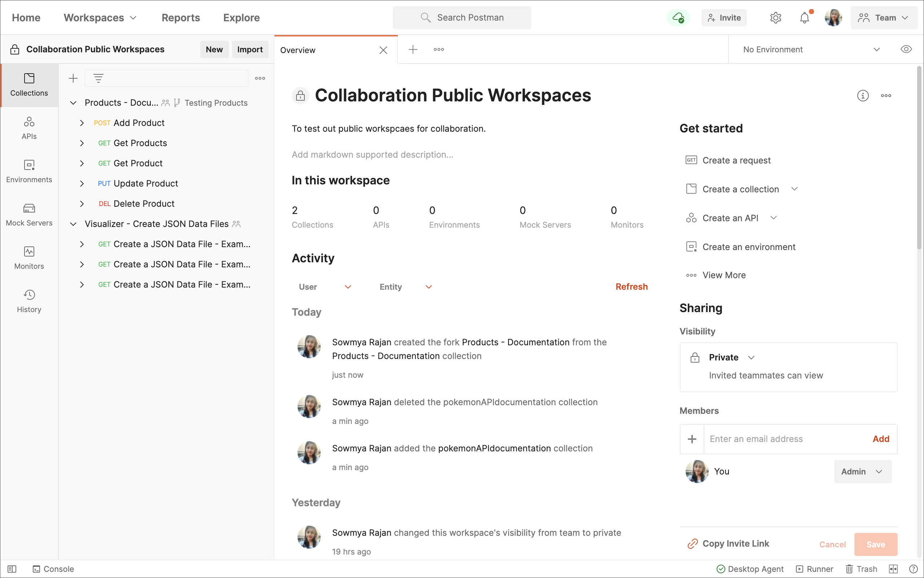The image size is (924, 578).
Task: Open the notifications bell
Action: click(805, 18)
